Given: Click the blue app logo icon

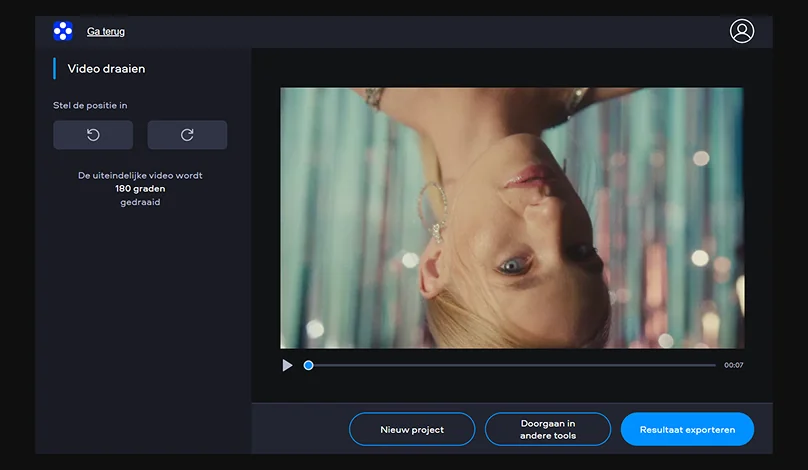Looking at the screenshot, I should (63, 31).
